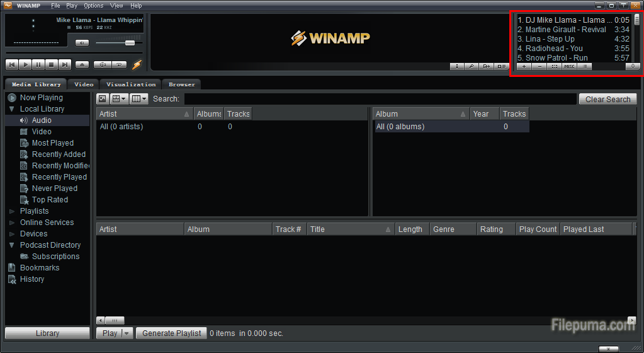This screenshot has width=644, height=353.
Task: Open the Play button dropdown arrow
Action: [127, 333]
